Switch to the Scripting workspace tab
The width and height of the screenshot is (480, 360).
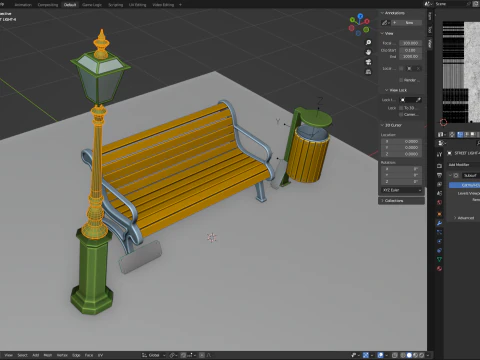(x=115, y=5)
